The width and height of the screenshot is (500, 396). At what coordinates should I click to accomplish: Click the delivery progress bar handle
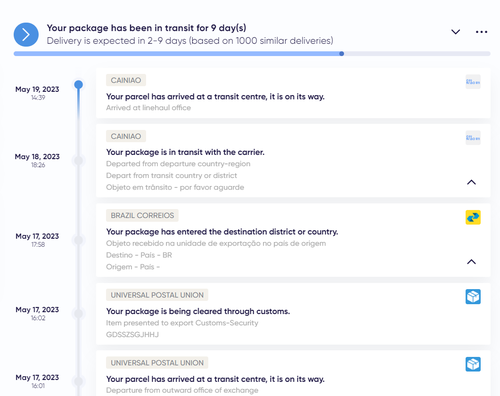tap(342, 54)
